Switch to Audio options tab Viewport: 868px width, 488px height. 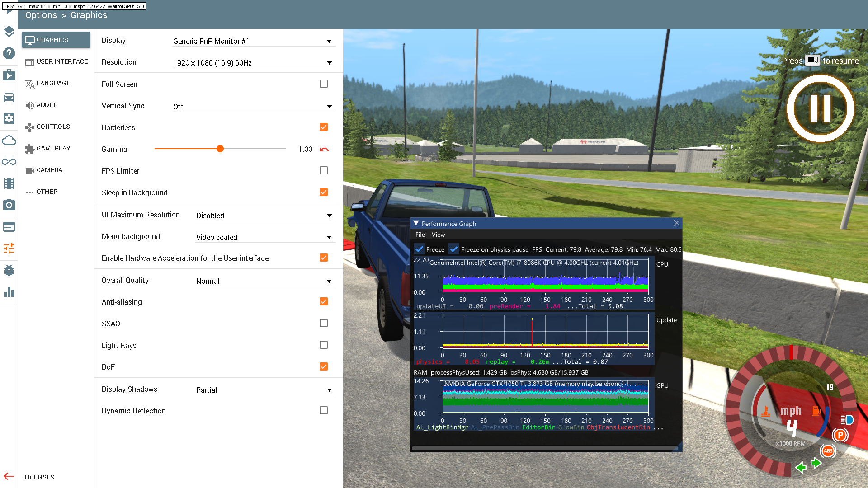(x=56, y=105)
